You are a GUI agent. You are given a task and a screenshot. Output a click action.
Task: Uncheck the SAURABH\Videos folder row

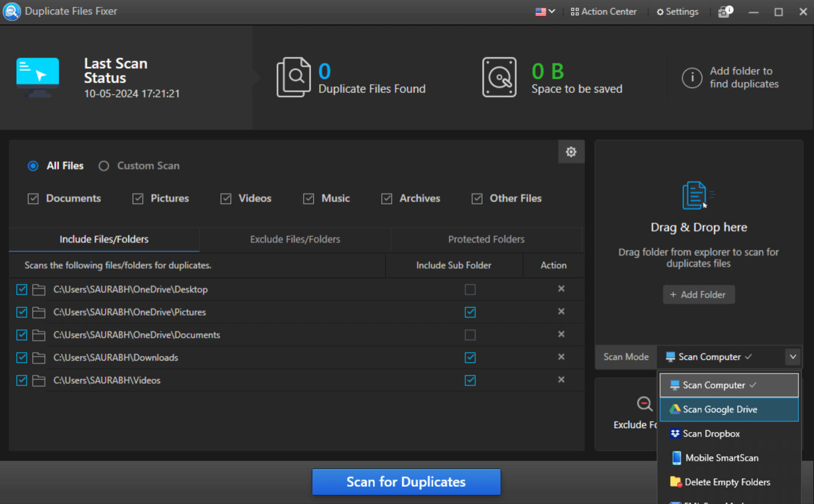click(x=22, y=380)
